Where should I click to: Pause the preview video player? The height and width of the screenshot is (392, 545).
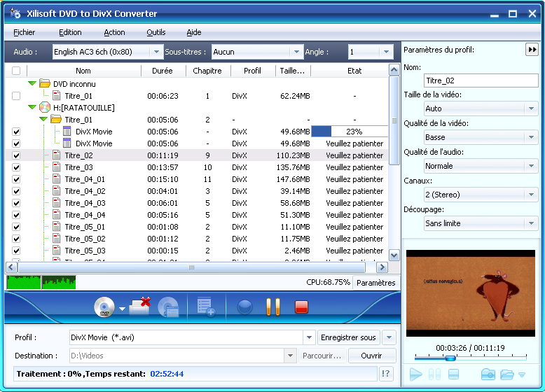[434, 374]
